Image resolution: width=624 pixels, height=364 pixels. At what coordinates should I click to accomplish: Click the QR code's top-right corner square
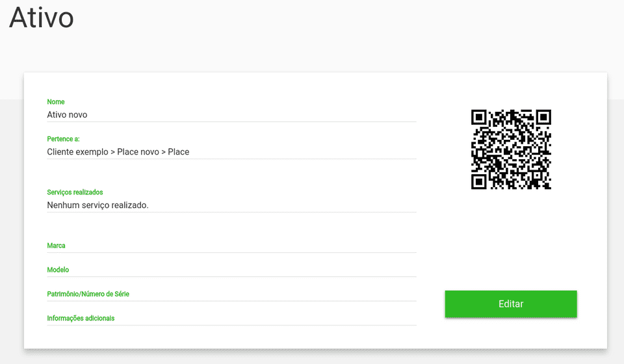tap(543, 118)
